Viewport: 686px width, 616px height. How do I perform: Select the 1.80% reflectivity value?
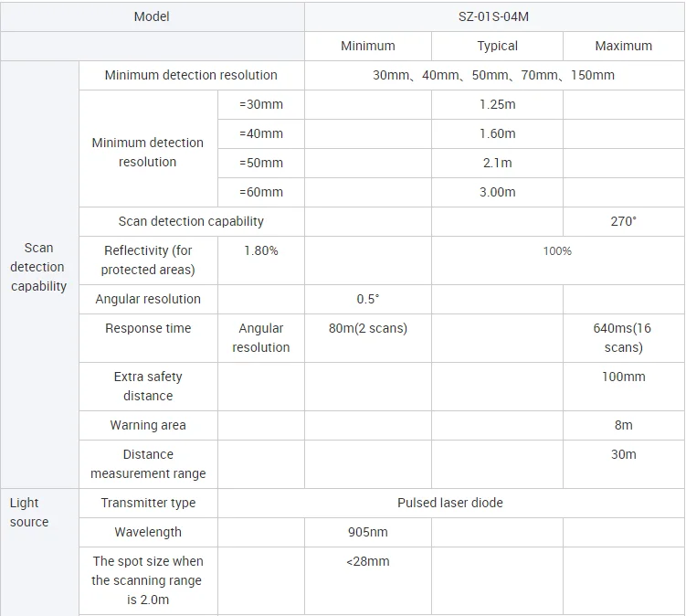(261, 250)
